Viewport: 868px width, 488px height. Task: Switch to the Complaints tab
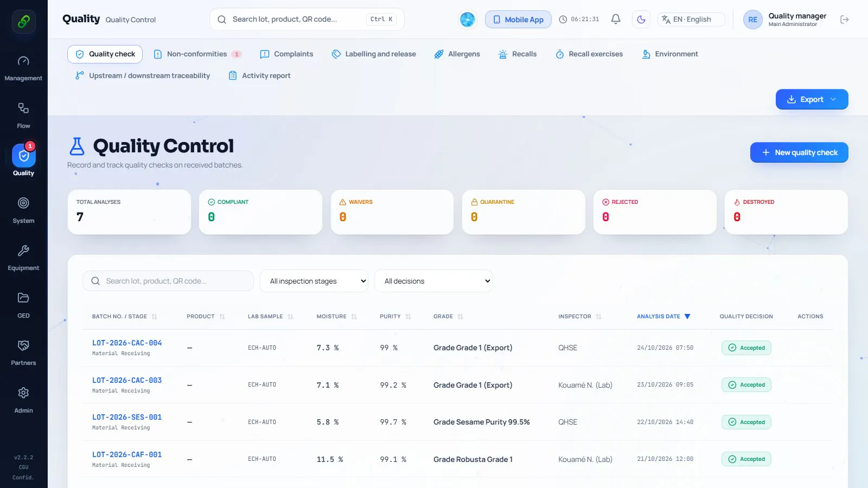[x=286, y=54]
